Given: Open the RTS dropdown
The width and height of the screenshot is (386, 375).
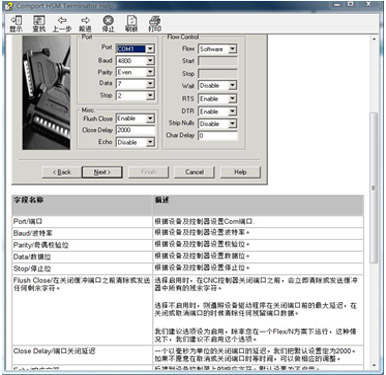Looking at the screenshot, I should pyautogui.click(x=233, y=99).
